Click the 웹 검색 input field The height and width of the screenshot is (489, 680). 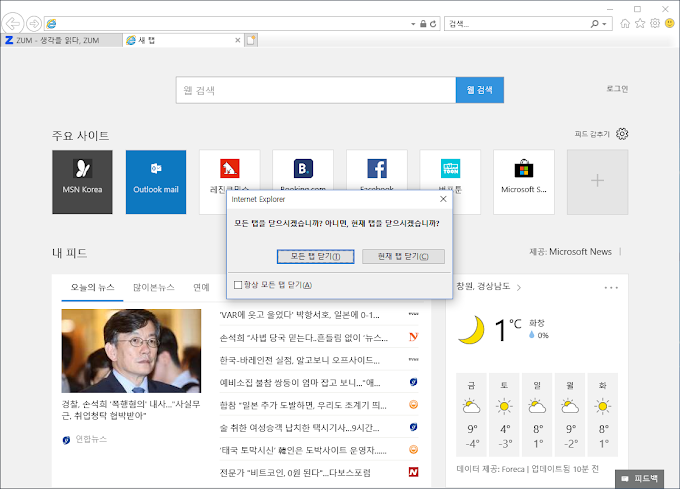tap(316, 90)
